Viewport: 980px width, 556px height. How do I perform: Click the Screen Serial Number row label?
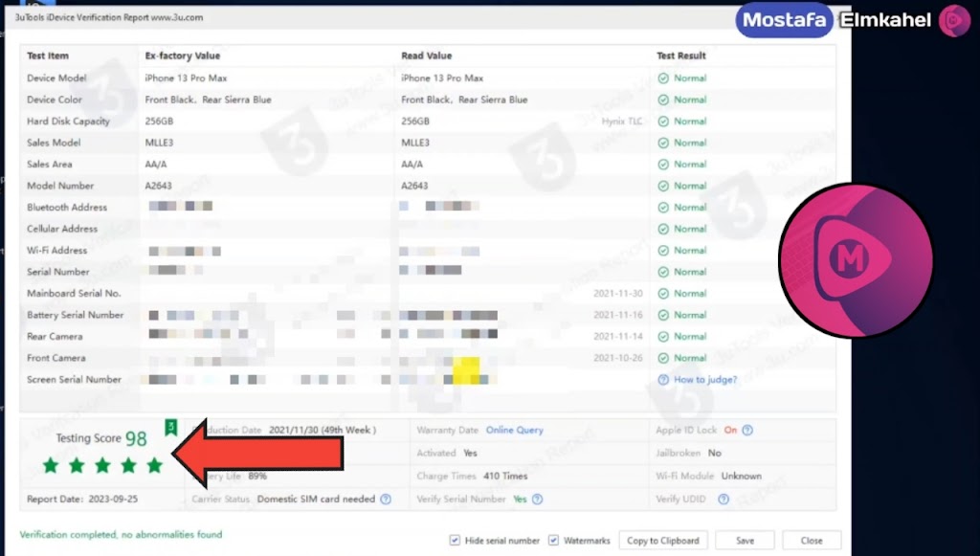[74, 379]
